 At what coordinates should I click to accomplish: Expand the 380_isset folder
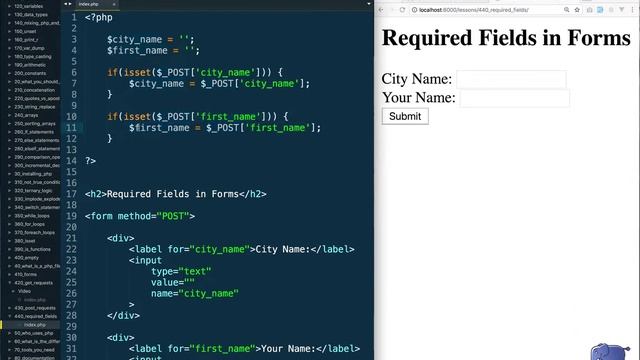(x=9, y=241)
